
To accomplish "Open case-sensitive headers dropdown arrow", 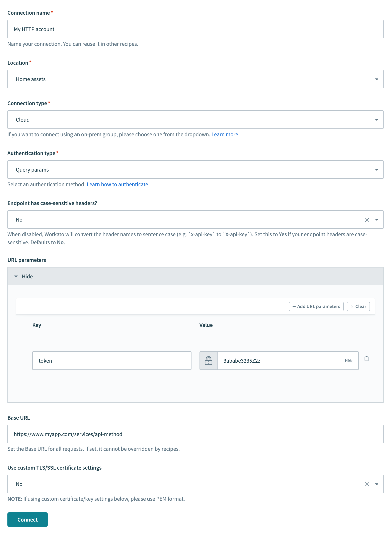I will pyautogui.click(x=377, y=220).
